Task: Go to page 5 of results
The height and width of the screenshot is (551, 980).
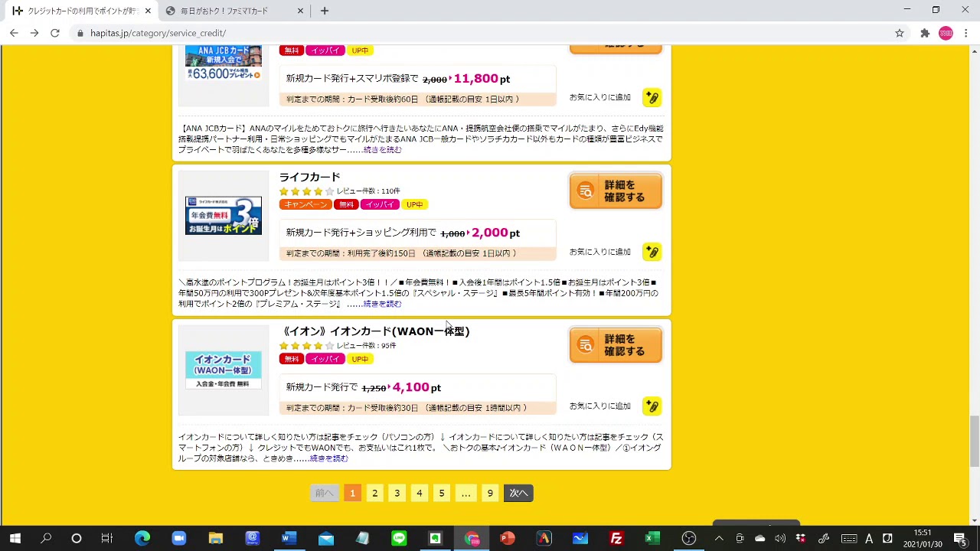Action: coord(441,494)
